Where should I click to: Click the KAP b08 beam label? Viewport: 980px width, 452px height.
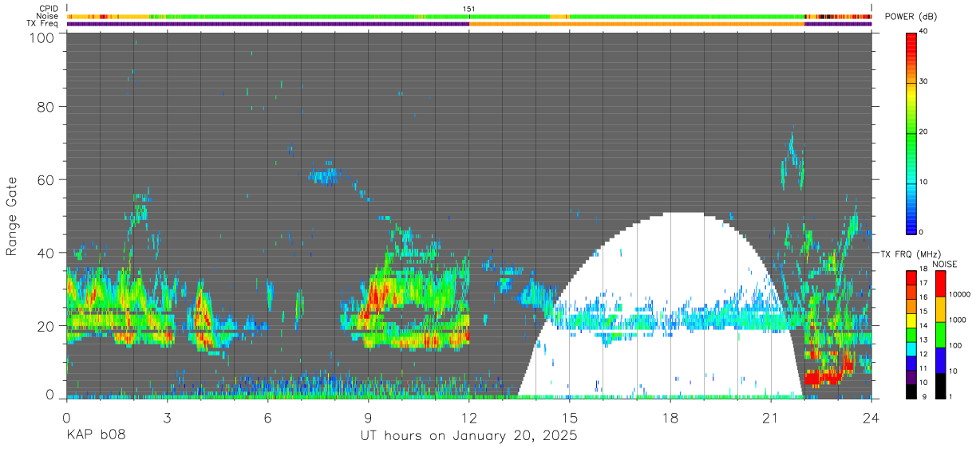[x=95, y=435]
